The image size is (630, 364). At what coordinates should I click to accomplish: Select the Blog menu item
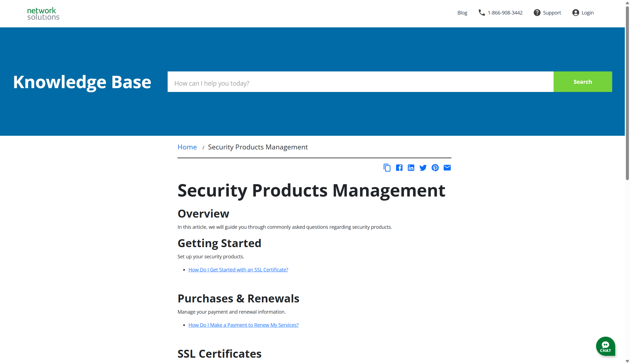(462, 13)
